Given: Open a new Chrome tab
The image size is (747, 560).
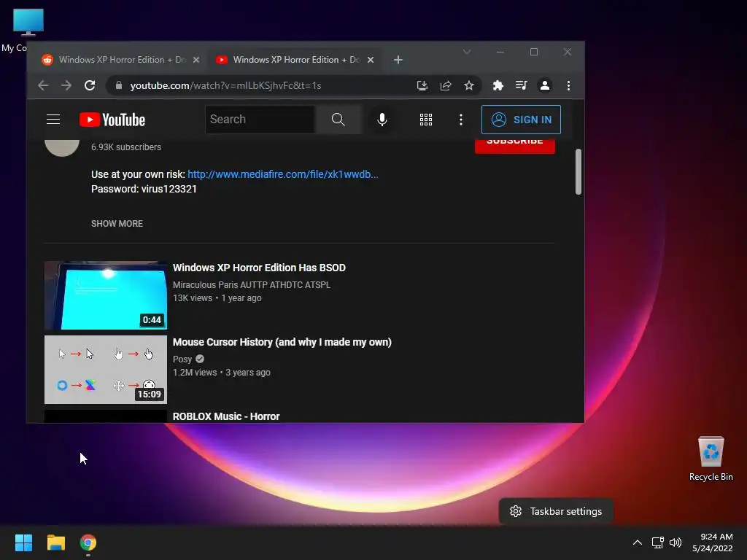Looking at the screenshot, I should 398,60.
